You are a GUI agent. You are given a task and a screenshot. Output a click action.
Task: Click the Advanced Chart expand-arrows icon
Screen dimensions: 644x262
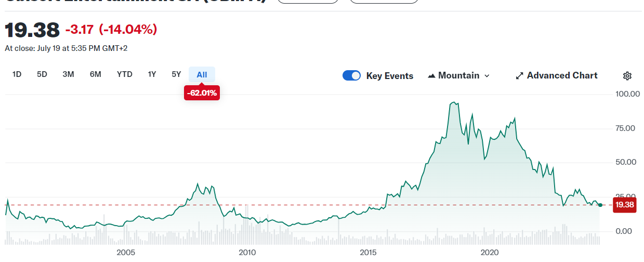pyautogui.click(x=519, y=76)
